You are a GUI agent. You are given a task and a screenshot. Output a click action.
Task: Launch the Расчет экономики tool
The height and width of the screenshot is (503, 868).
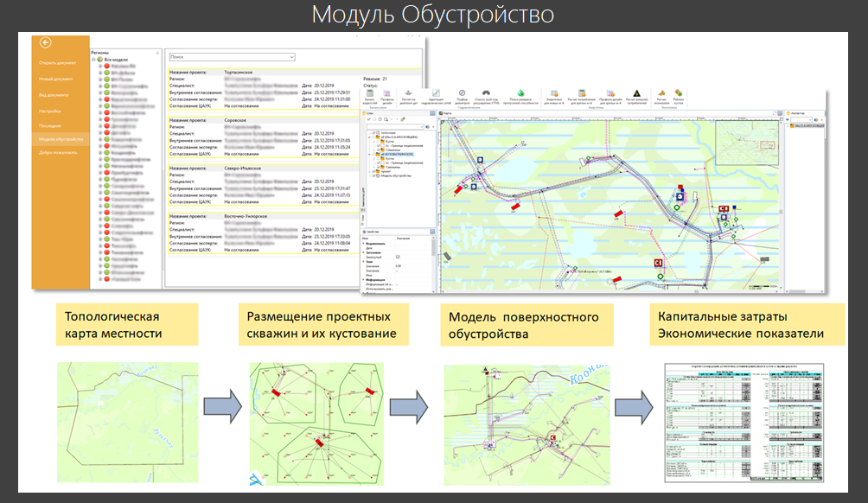tap(661, 98)
